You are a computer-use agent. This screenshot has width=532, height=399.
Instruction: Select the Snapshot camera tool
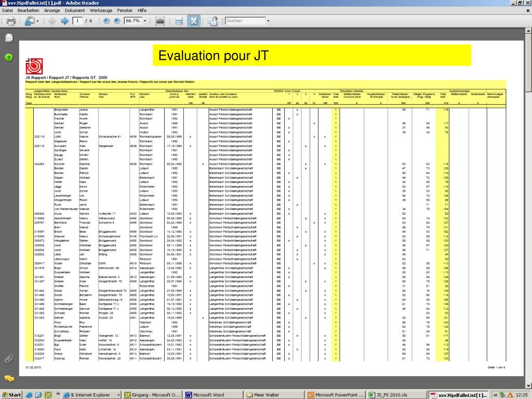pyautogui.click(x=160, y=21)
